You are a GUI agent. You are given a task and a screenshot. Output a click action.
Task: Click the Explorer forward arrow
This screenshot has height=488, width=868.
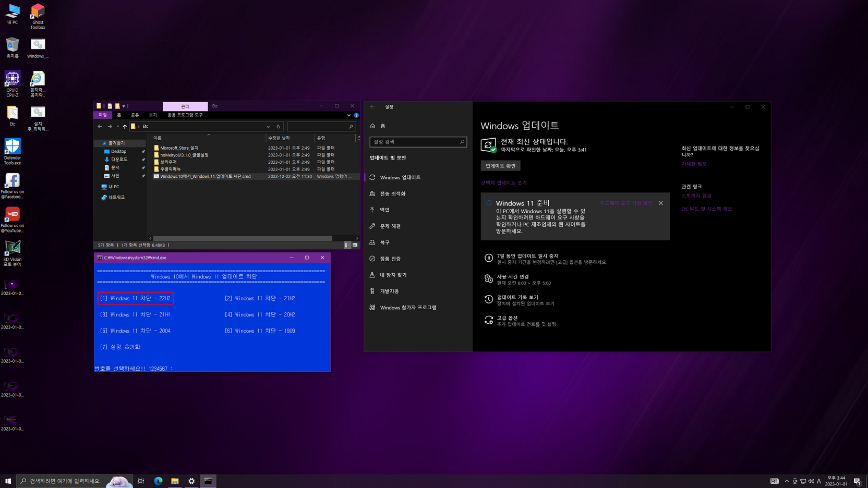pos(110,126)
